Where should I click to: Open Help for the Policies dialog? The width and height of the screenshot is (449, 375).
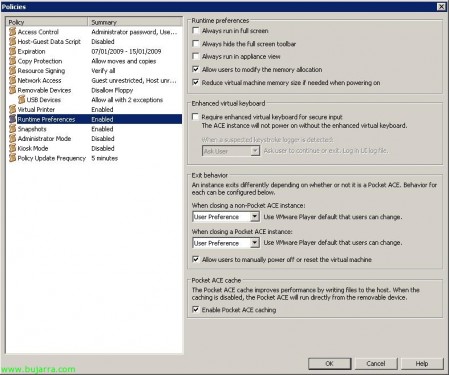[422, 363]
